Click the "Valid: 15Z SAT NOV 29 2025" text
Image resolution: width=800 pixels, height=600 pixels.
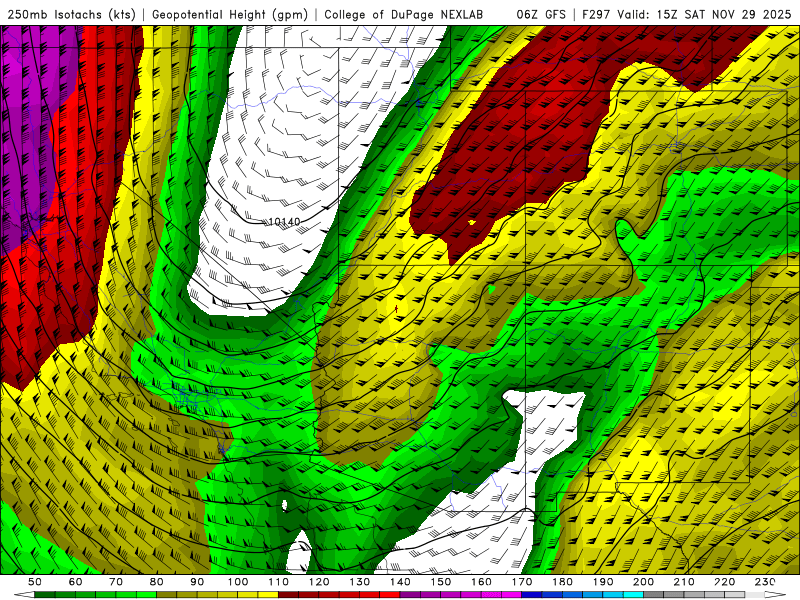(704, 14)
